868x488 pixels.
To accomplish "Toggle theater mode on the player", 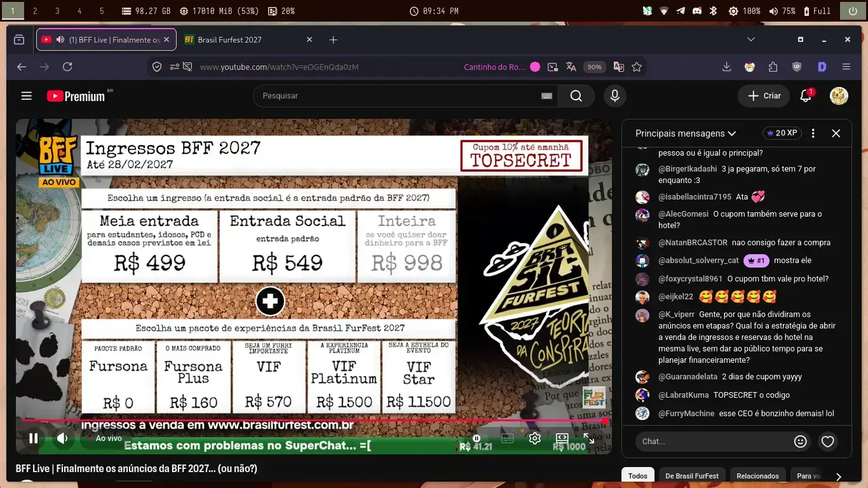I will [562, 438].
